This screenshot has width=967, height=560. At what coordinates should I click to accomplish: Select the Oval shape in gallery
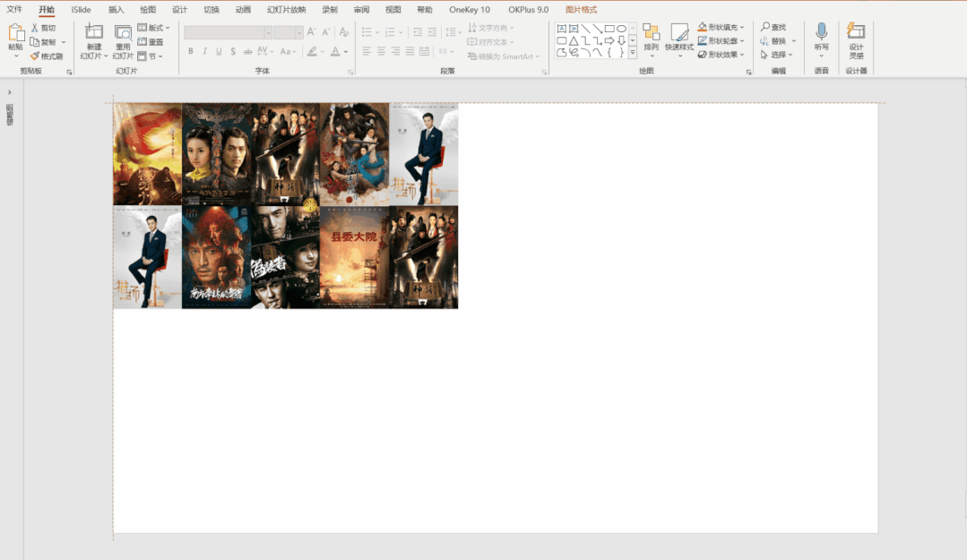tap(621, 29)
